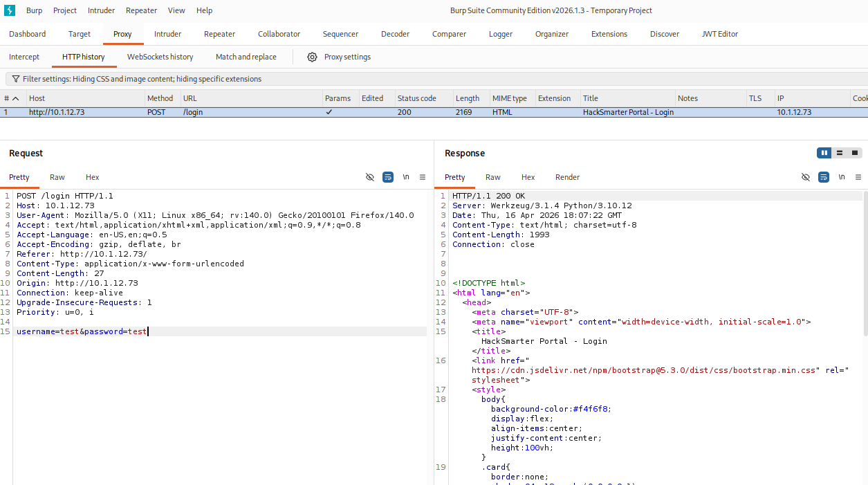The image size is (868, 485).
Task: Switch to the Repeater tool tab
Action: (219, 34)
